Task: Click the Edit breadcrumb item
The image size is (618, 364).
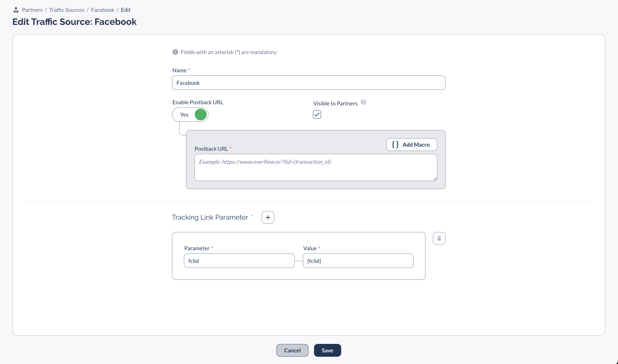Action: [x=126, y=10]
